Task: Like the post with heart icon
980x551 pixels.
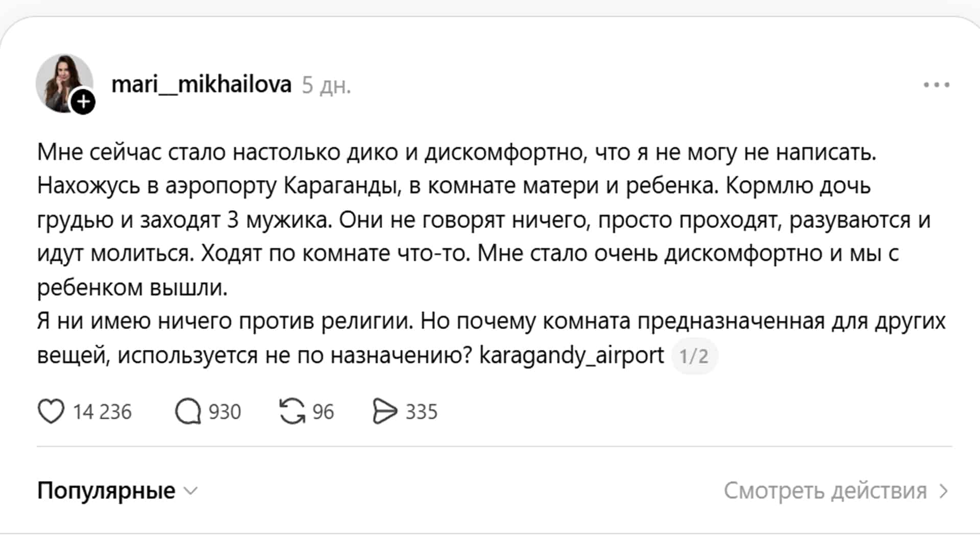Action: [x=51, y=411]
